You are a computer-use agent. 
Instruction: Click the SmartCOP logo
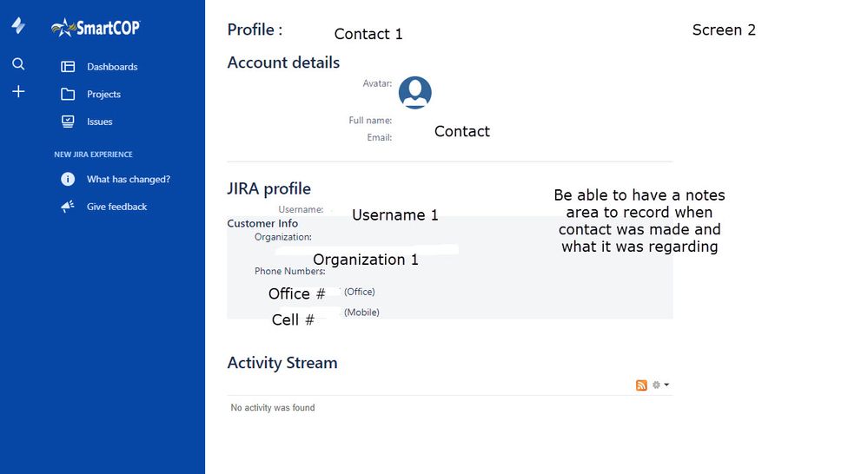click(x=96, y=27)
